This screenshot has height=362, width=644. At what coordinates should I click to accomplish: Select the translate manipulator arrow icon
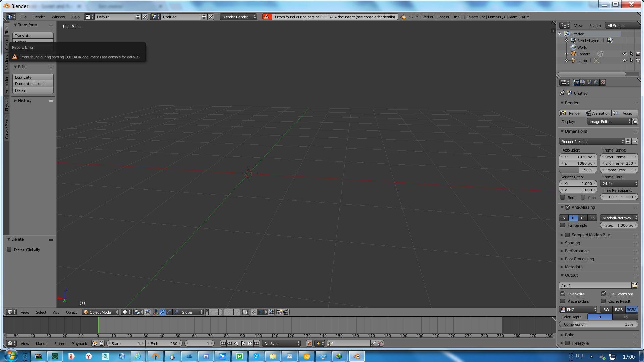(x=162, y=312)
